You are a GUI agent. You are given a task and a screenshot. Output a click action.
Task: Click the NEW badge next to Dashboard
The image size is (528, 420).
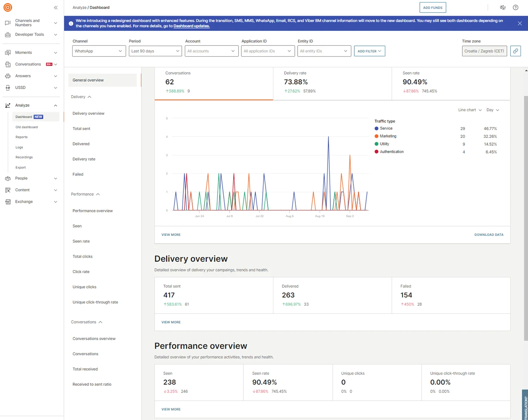(x=38, y=117)
